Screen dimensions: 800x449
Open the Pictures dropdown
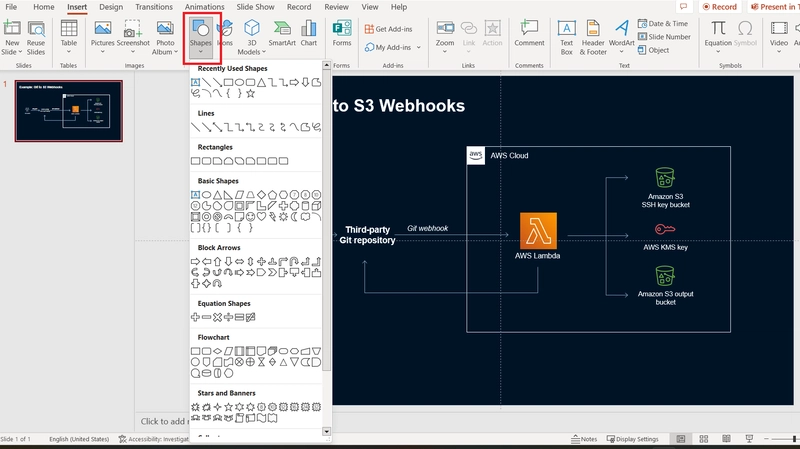pyautogui.click(x=103, y=52)
